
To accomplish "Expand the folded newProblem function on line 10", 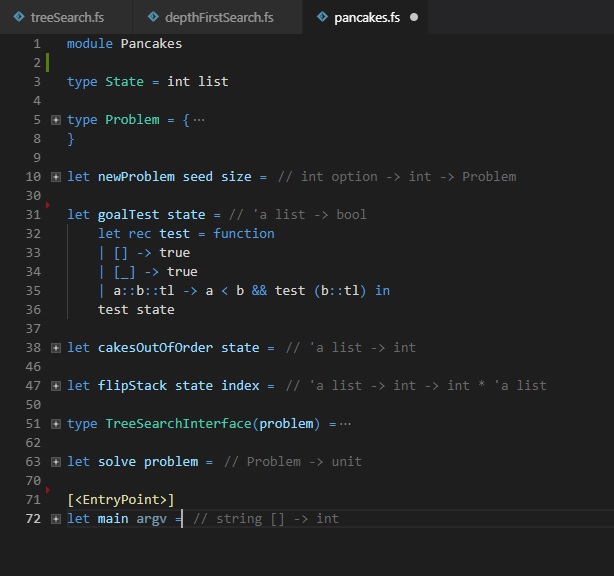I will [x=56, y=177].
